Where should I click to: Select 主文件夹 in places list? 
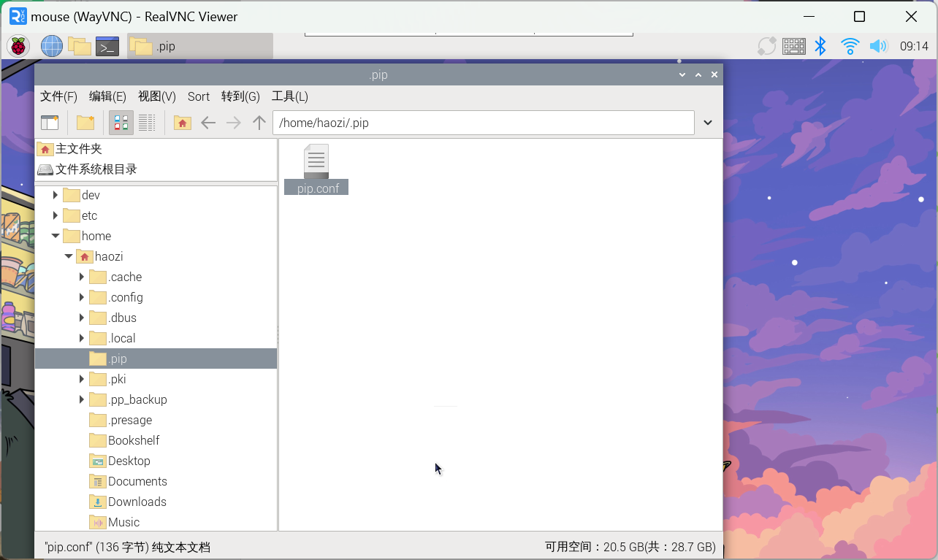pyautogui.click(x=78, y=149)
